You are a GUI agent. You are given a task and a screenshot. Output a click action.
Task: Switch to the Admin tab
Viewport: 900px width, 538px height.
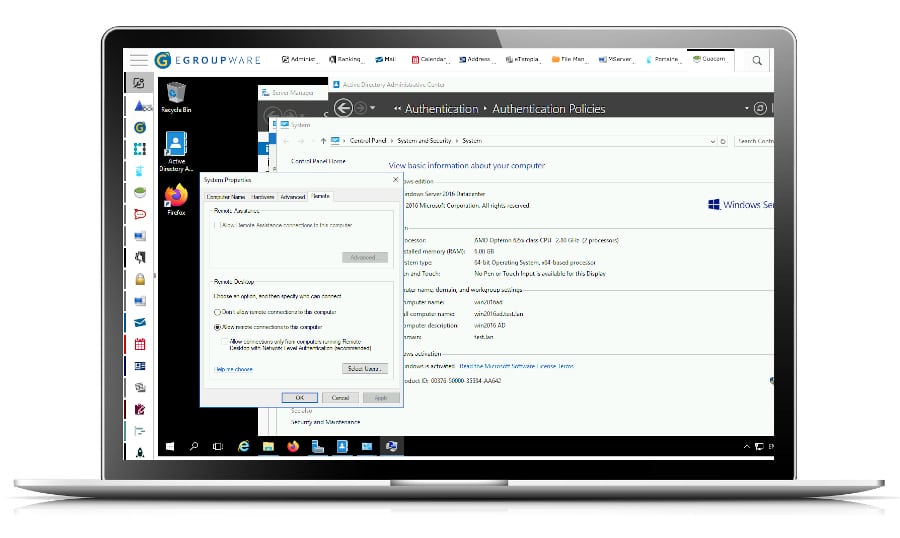coord(298,59)
